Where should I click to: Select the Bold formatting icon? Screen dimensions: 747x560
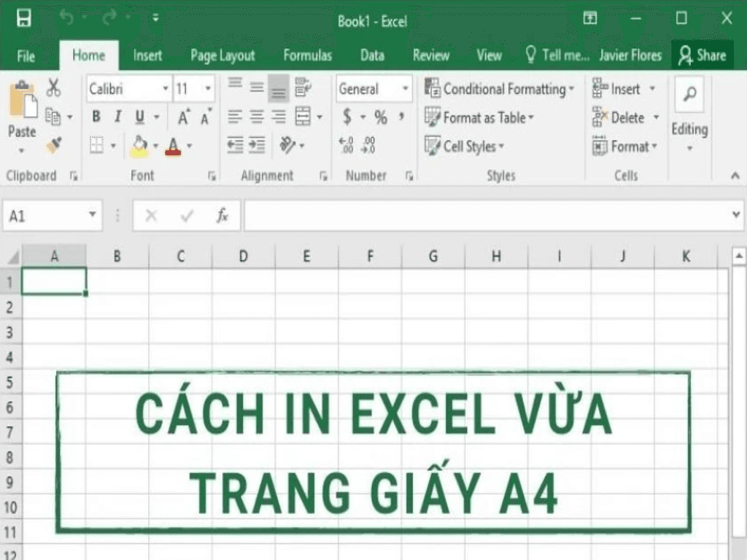click(96, 116)
